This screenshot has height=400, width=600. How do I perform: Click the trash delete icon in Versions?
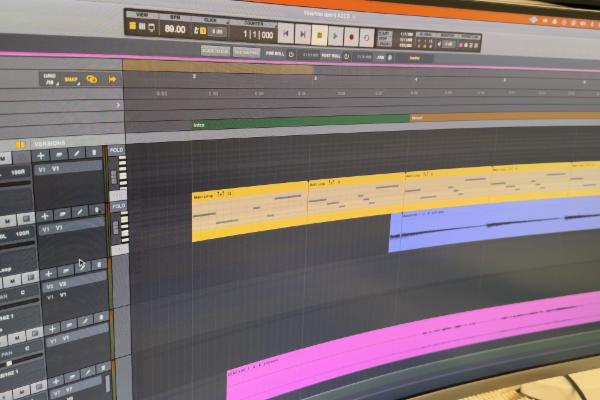pyautogui.click(x=93, y=152)
